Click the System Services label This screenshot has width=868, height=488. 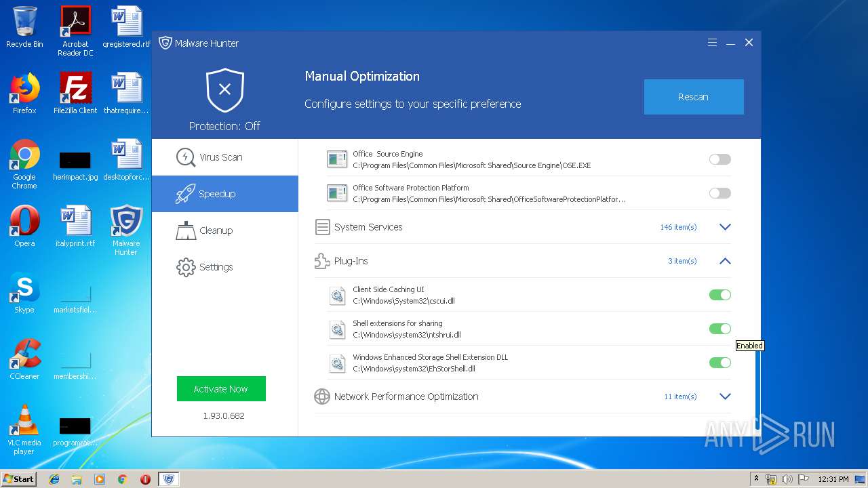(x=368, y=227)
